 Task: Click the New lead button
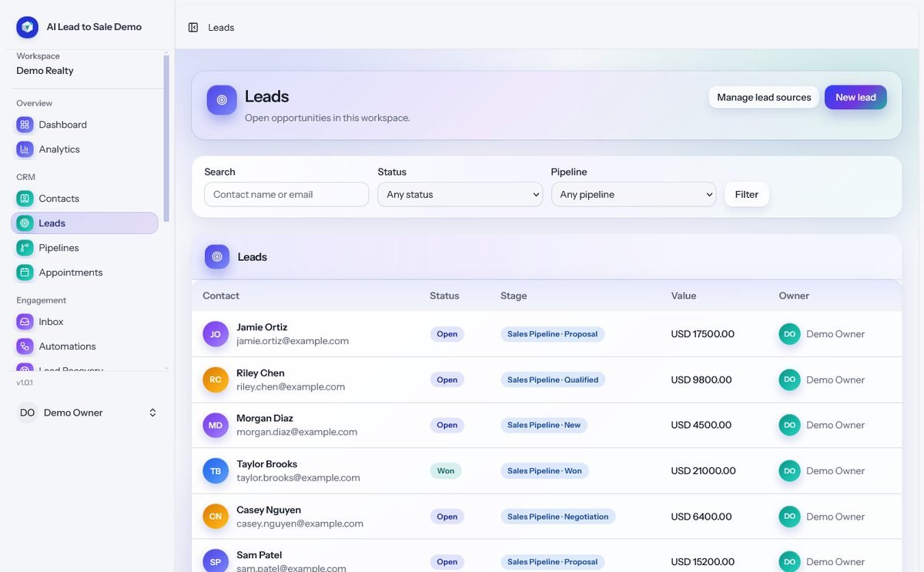point(855,97)
